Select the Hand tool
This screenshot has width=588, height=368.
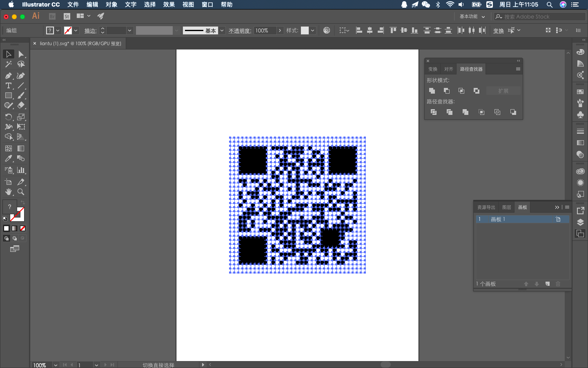tap(8, 192)
